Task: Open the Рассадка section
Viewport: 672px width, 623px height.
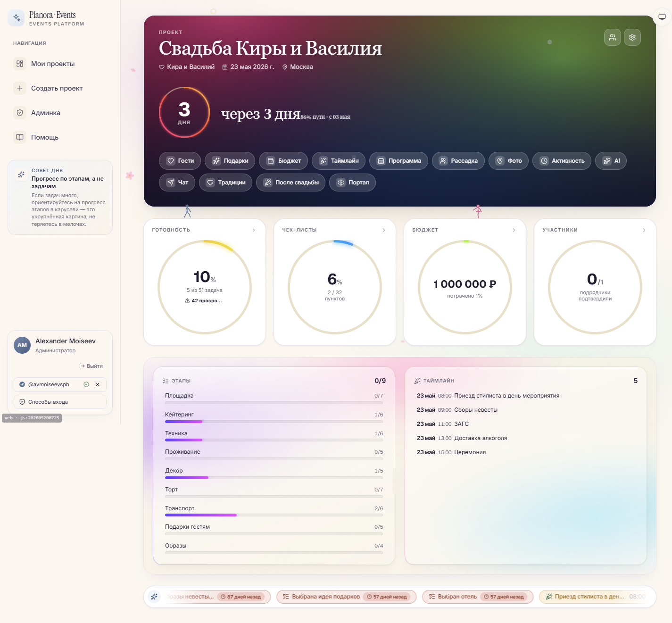Action: [x=458, y=161]
